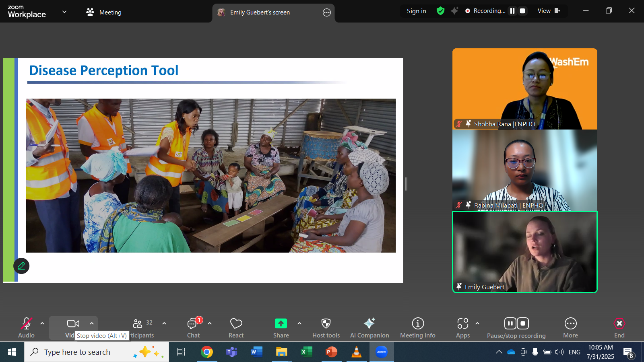
Task: Open the View layout menu
Action: [549, 11]
